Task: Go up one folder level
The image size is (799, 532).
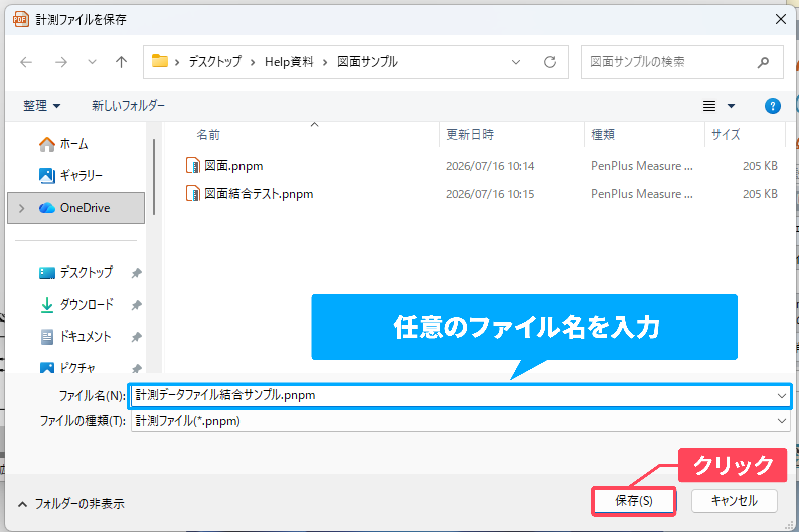Action: pyautogui.click(x=121, y=62)
